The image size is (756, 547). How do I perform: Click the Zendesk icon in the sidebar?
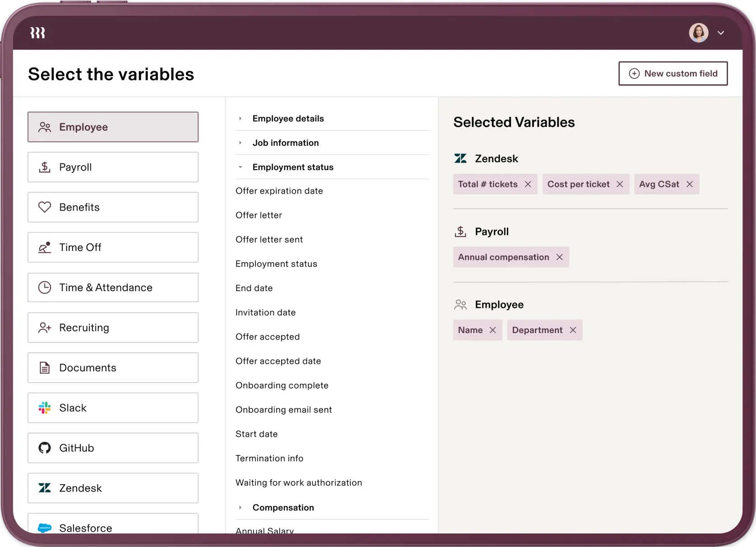pos(45,488)
